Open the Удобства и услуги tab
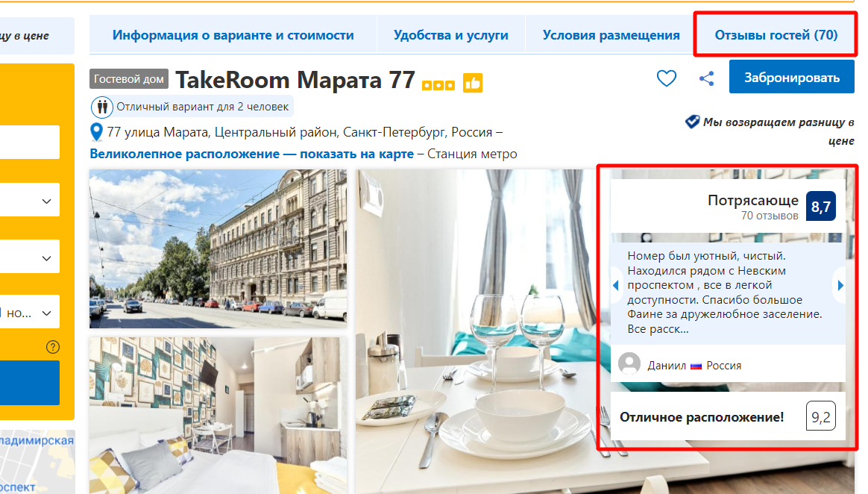This screenshot has width=868, height=494. pyautogui.click(x=450, y=35)
